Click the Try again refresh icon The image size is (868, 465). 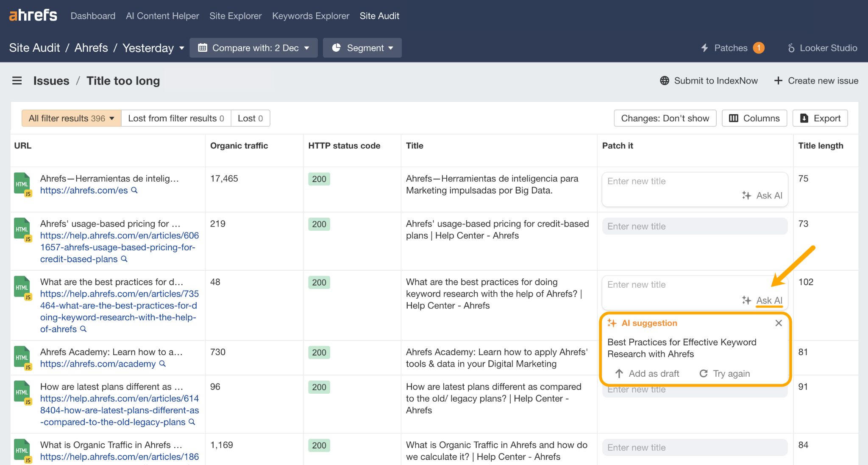pyautogui.click(x=704, y=373)
